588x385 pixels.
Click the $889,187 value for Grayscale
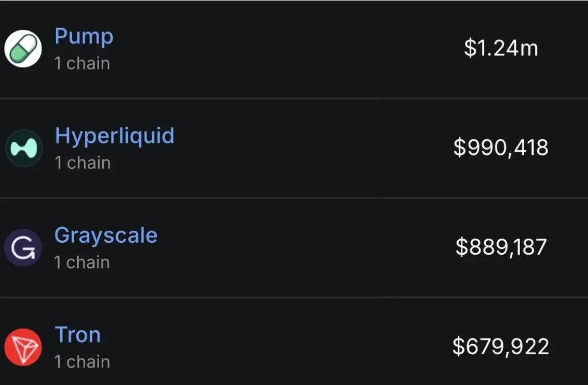[x=501, y=247]
